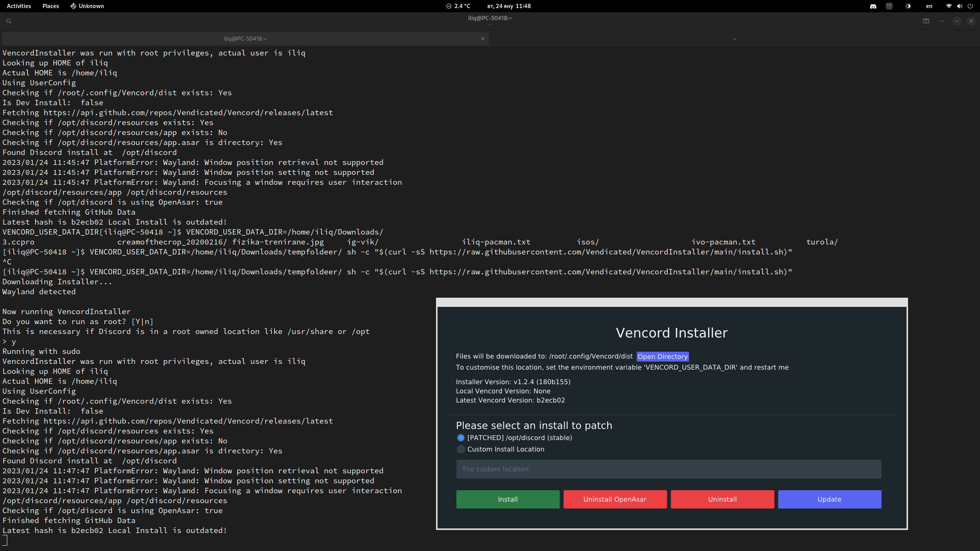The width and height of the screenshot is (980, 551).
Task: Click the CPU frequency tray icon
Action: (x=889, y=6)
